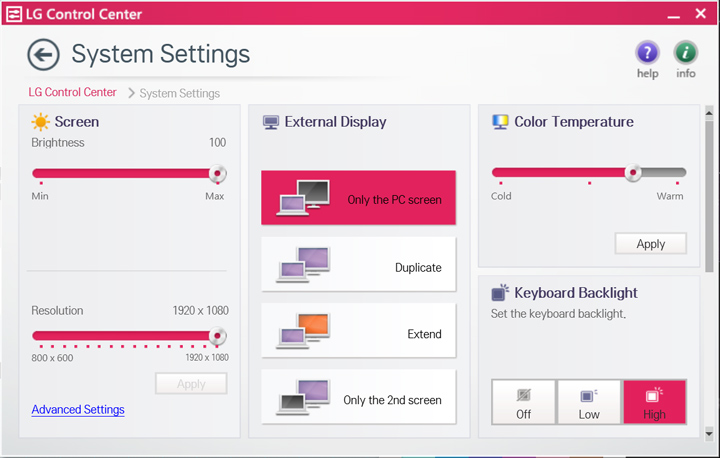Screen dimensions: 720x458
Task: Click scrollbar up arrow
Action: coord(709,113)
